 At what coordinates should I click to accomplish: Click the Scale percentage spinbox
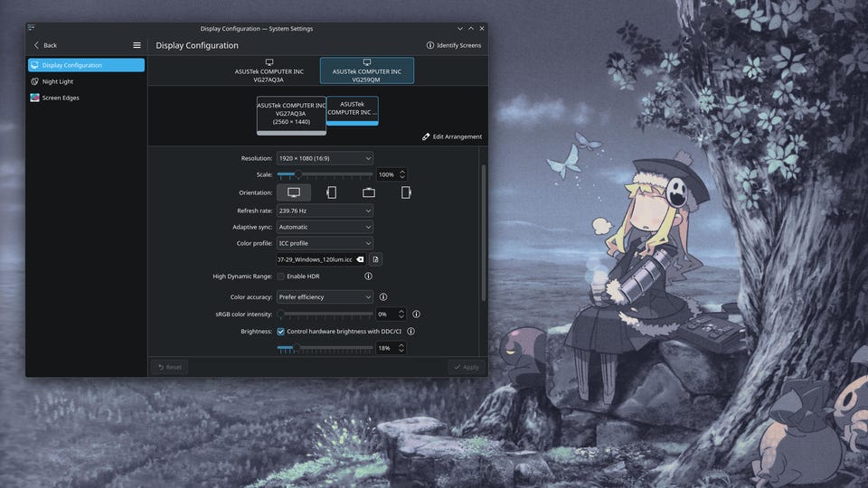pyautogui.click(x=392, y=174)
